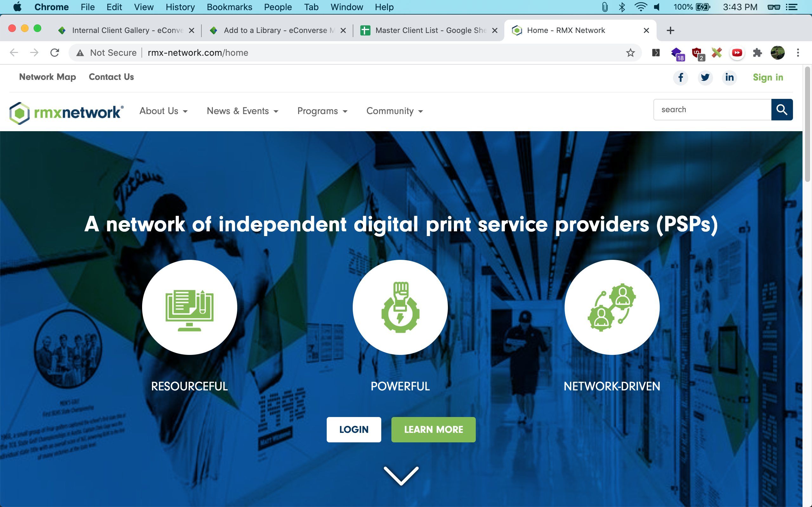
Task: Expand the About Us dropdown
Action: click(x=163, y=111)
